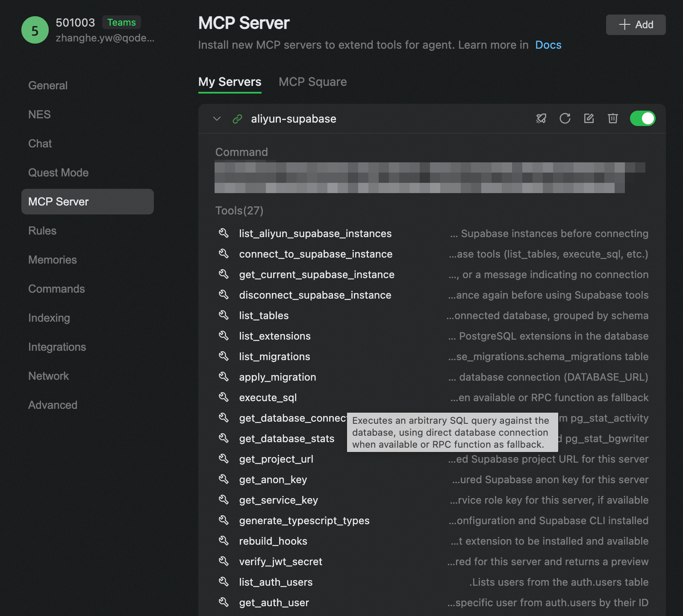This screenshot has height=616, width=683.
Task: Click the list_extensions tool name
Action: pyautogui.click(x=275, y=336)
